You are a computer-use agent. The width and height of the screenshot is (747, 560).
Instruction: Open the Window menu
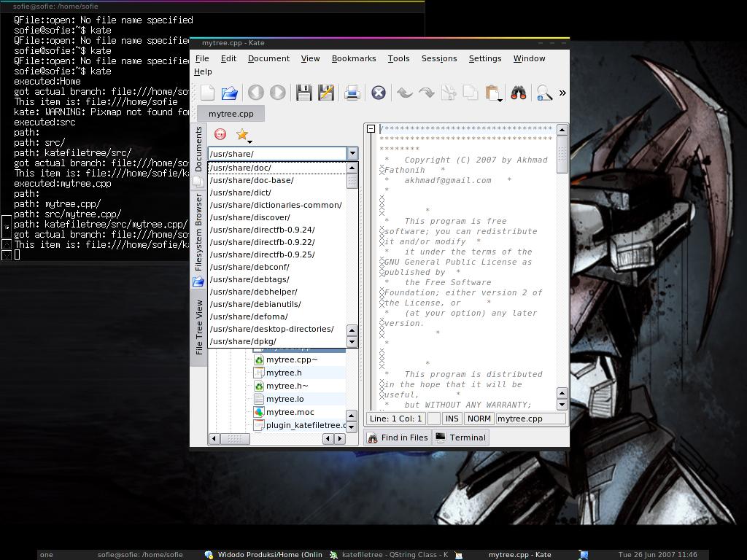point(529,58)
